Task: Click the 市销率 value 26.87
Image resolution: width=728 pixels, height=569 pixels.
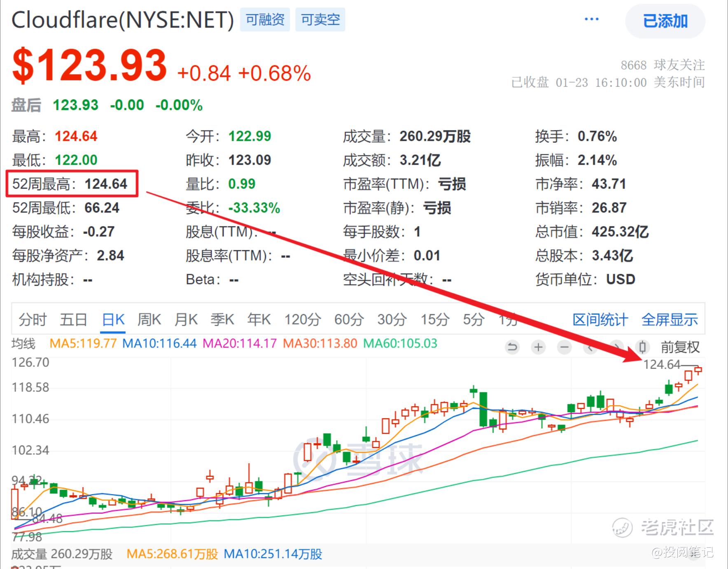Action: click(609, 208)
